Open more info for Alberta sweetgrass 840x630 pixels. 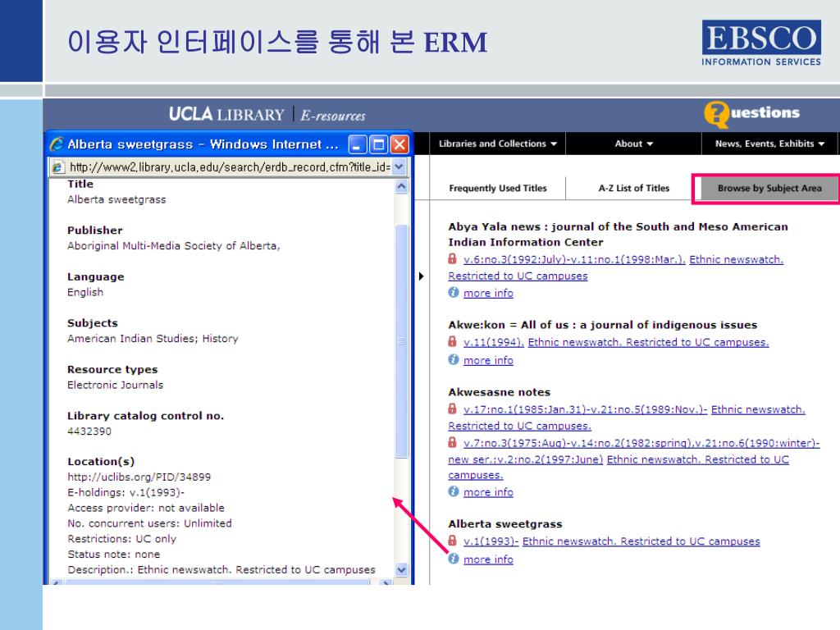tap(488, 559)
